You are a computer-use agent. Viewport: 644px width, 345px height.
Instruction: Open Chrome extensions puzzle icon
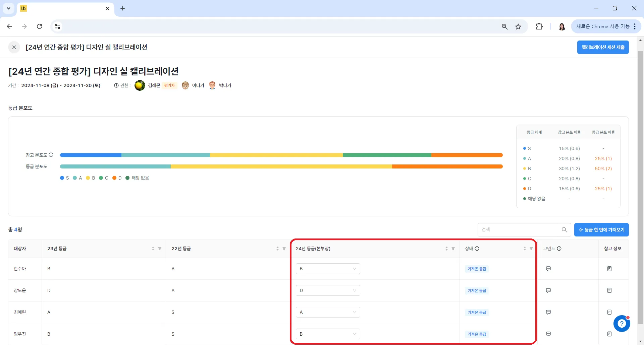pyautogui.click(x=539, y=26)
